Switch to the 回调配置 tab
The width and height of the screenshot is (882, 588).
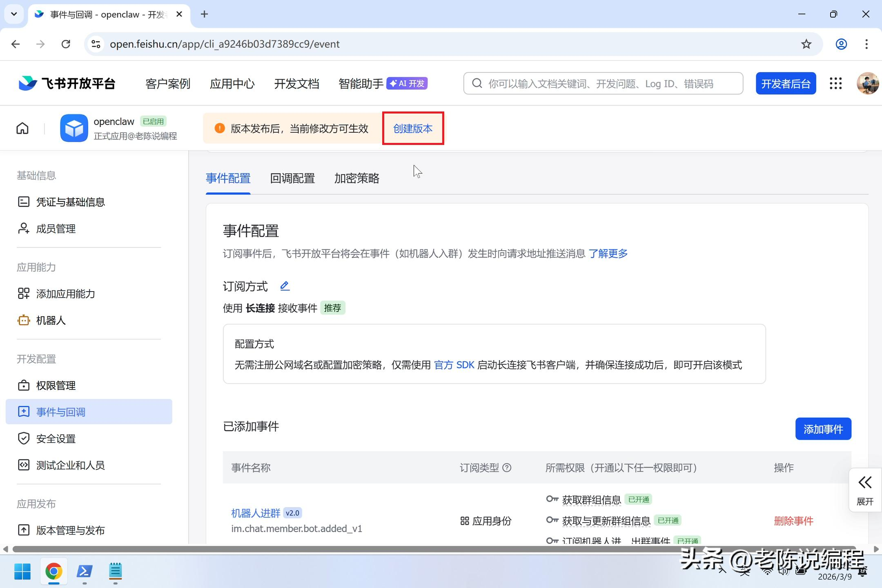point(292,178)
